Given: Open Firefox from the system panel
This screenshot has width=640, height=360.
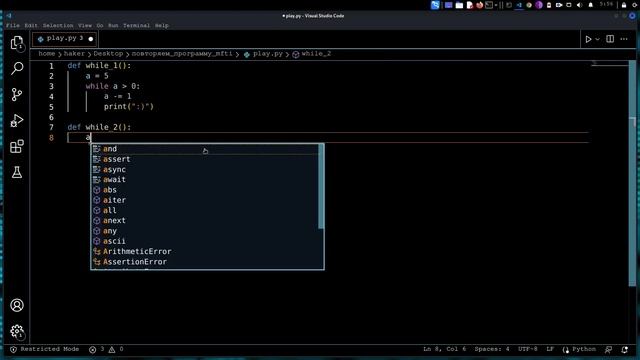Looking at the screenshot, I should 480,5.
